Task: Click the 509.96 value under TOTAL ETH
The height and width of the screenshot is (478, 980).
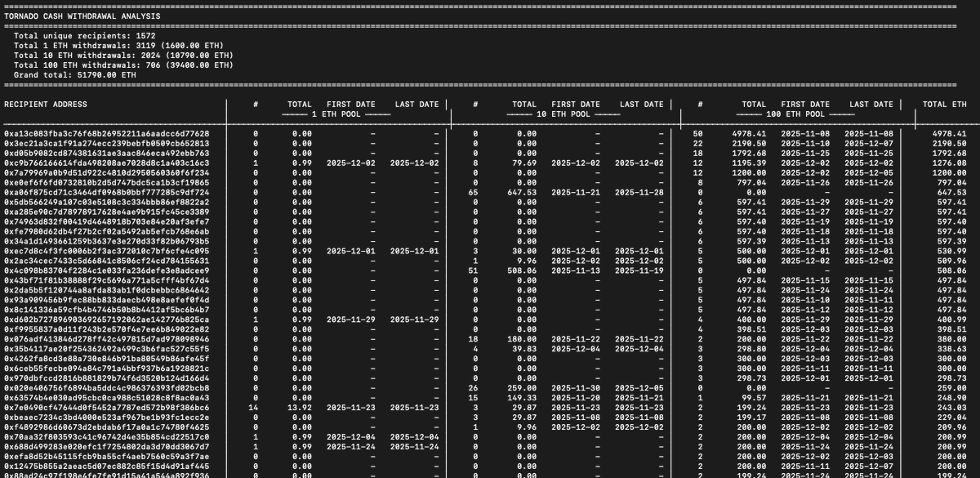Action: 952,261
